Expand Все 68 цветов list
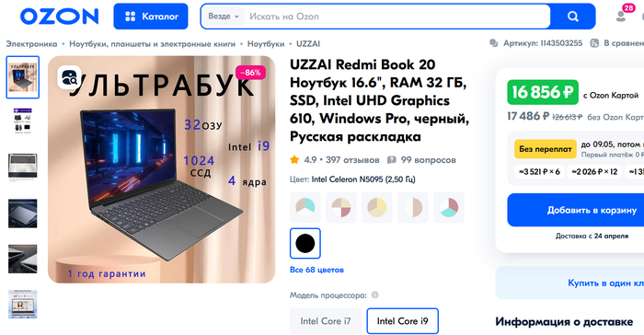 (316, 270)
